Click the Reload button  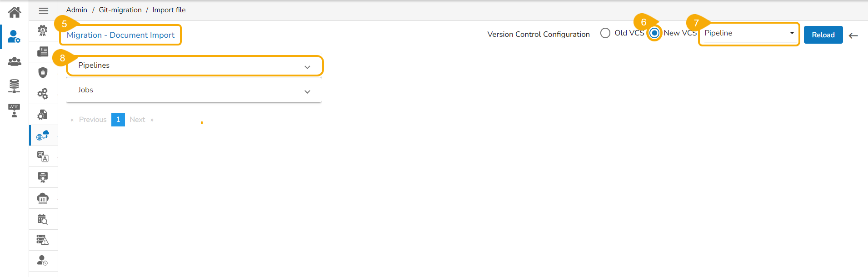coord(823,35)
